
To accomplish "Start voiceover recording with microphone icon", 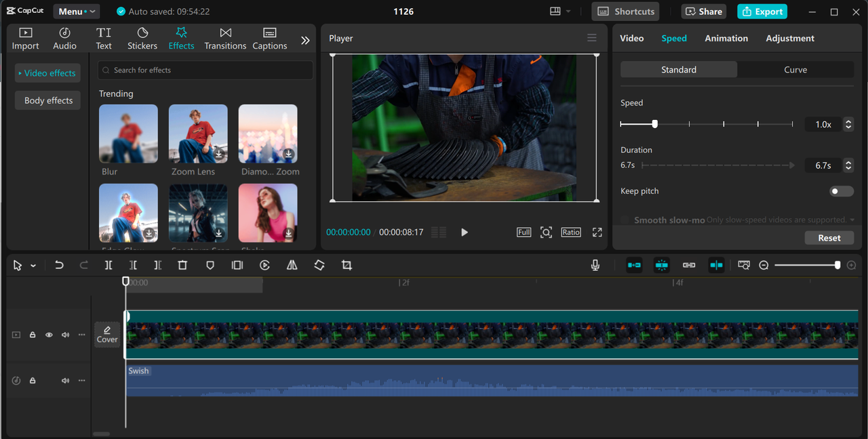I will (x=595, y=266).
